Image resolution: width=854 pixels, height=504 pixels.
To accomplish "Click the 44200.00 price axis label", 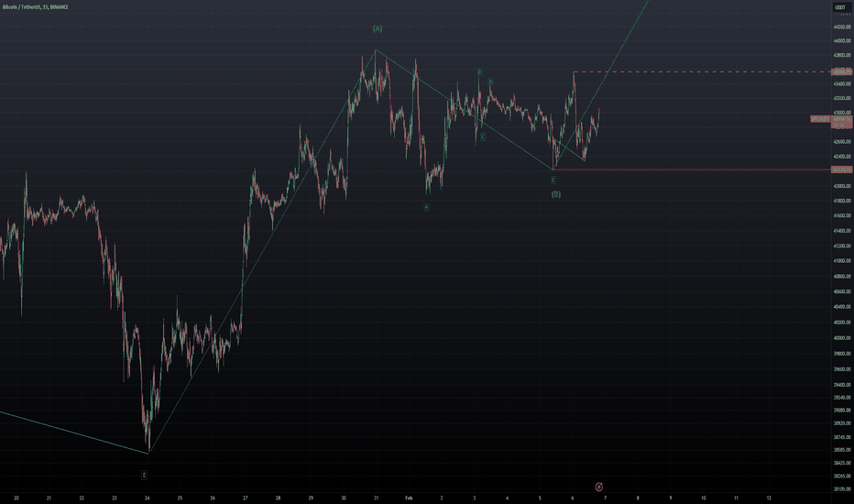I will [x=842, y=27].
